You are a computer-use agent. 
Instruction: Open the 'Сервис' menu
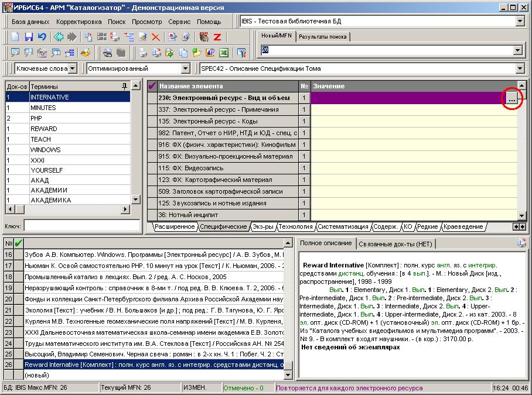(179, 22)
